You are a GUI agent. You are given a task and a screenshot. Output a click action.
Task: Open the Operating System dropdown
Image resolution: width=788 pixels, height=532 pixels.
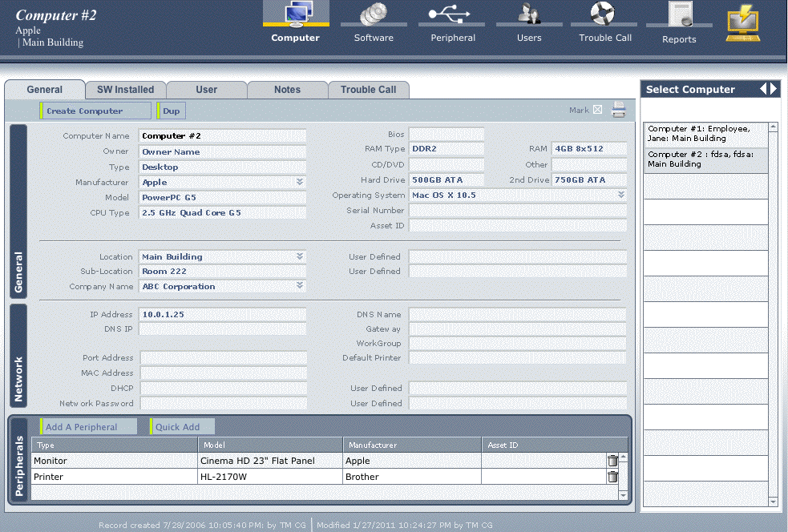pyautogui.click(x=620, y=195)
